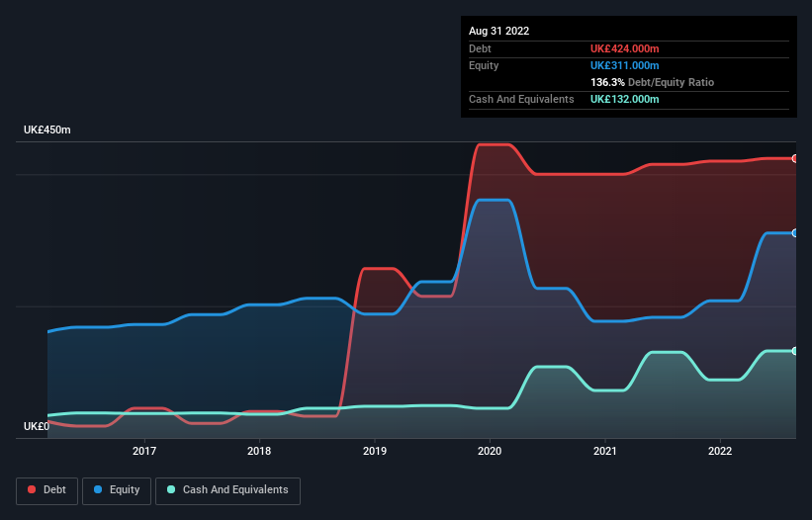
Task: Toggle the Cash And Equivalents legend button
Action: (227, 490)
